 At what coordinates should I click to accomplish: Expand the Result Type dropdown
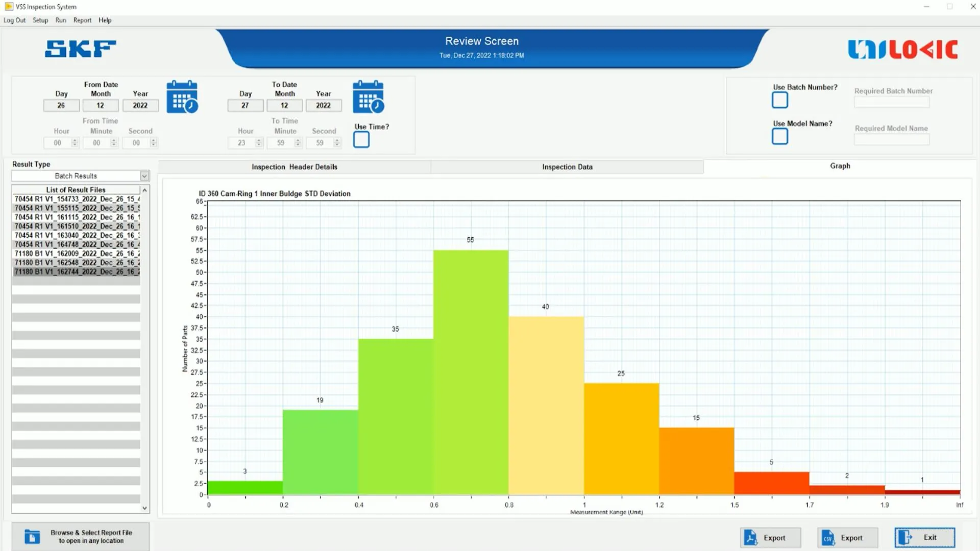pos(144,176)
